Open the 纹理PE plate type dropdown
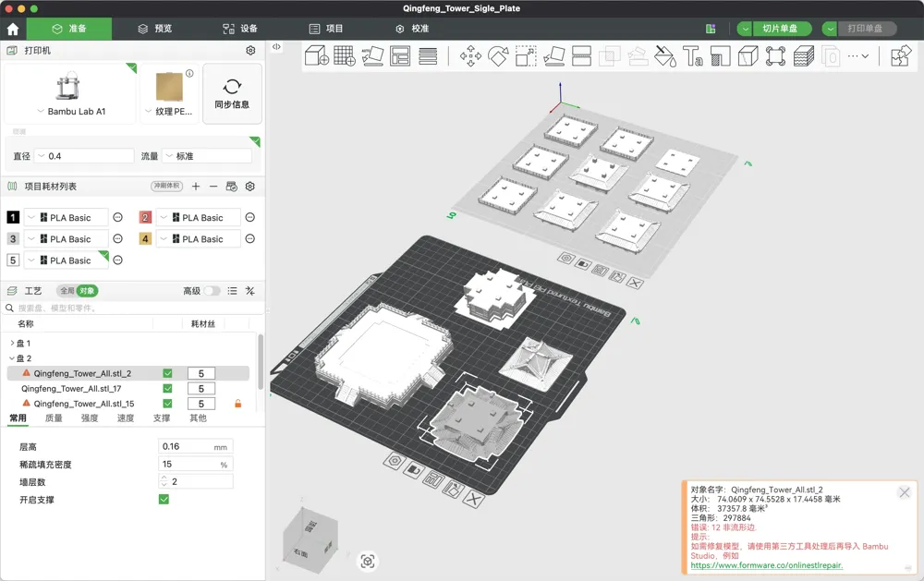The image size is (924, 581). (168, 112)
